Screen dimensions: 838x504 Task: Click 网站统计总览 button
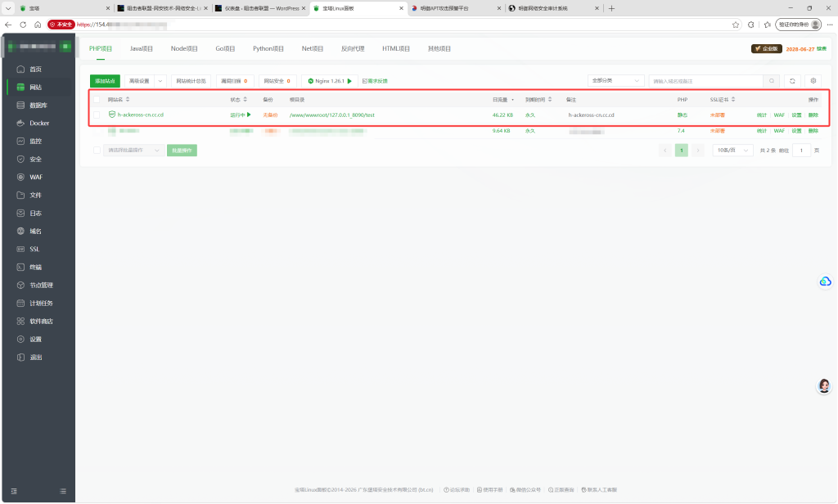pyautogui.click(x=191, y=81)
